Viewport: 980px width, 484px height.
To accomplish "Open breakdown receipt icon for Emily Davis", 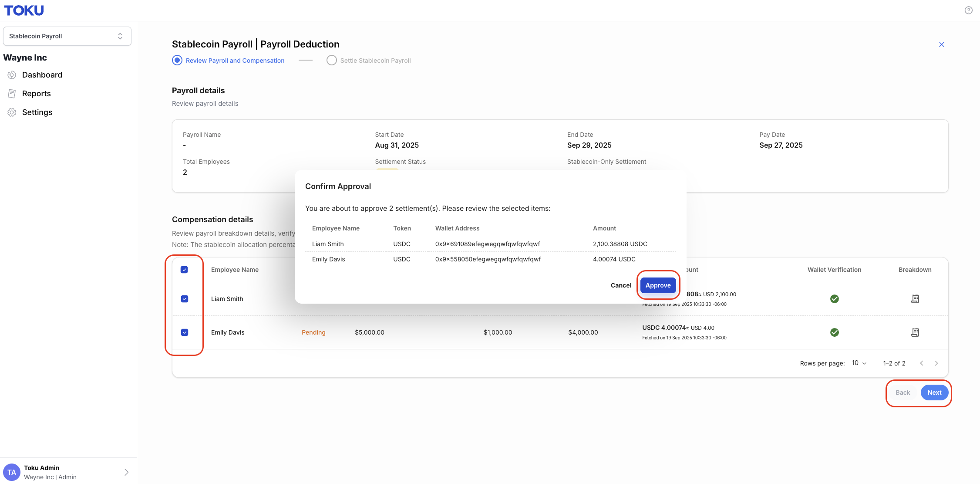I will 915,332.
